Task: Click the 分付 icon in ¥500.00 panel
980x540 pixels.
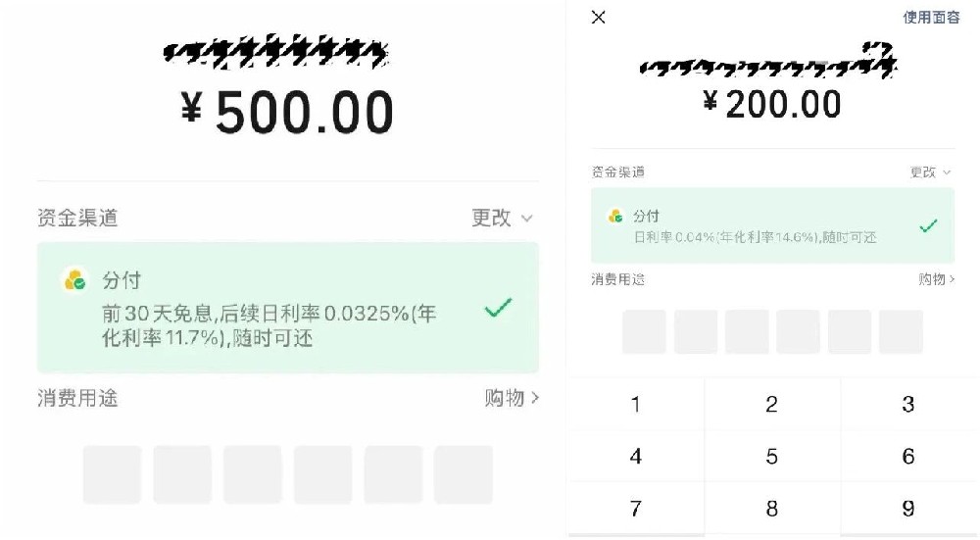Action: (x=75, y=280)
